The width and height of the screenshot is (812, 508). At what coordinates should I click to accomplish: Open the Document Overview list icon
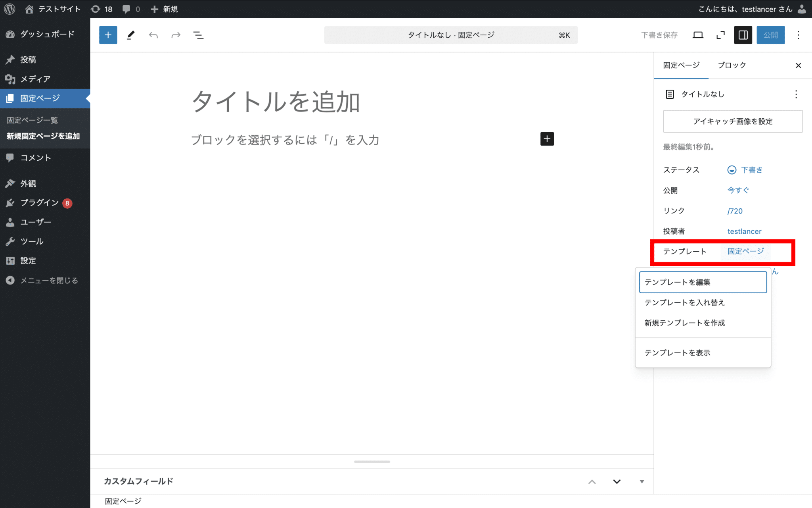(x=198, y=35)
